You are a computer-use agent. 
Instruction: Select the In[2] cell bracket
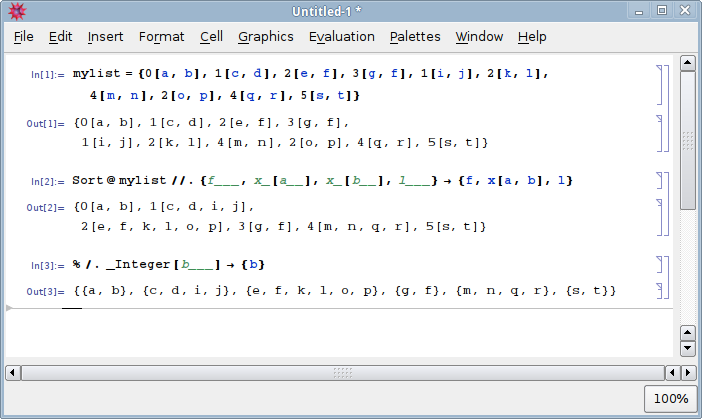click(659, 180)
